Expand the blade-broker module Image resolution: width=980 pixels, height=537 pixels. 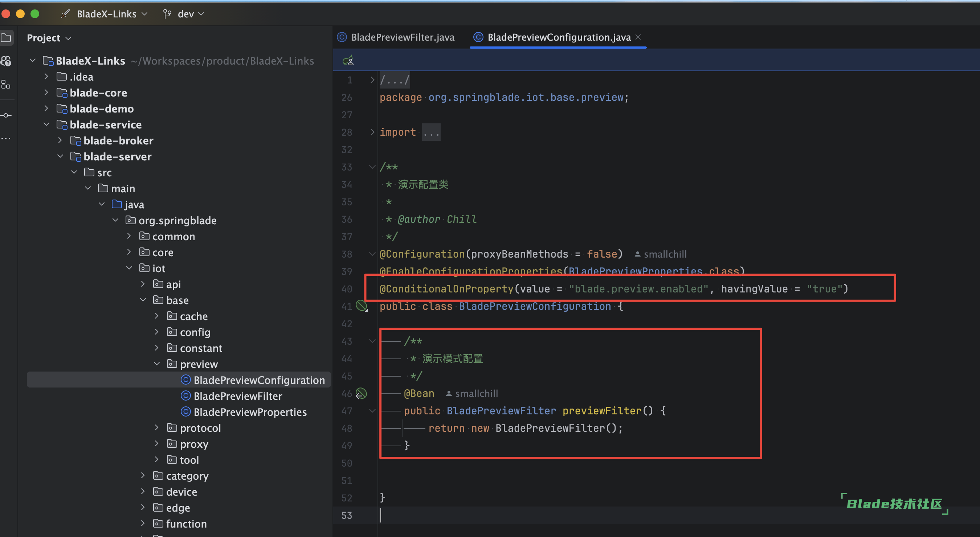(x=60, y=140)
